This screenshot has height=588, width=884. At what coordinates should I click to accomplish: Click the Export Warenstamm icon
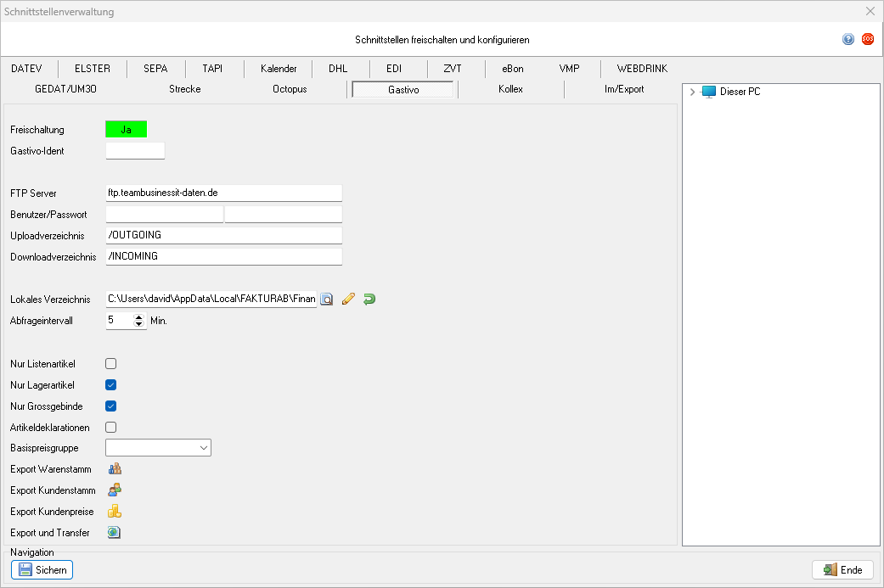pos(115,468)
